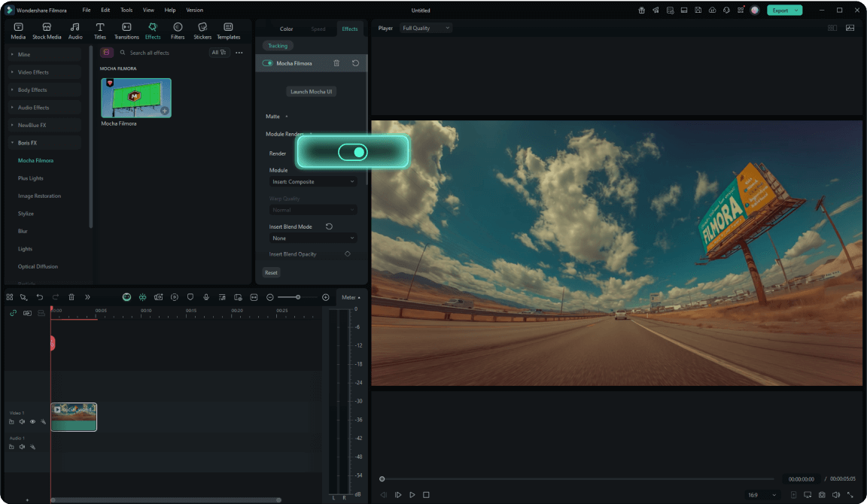Mute the Video 1 track
Viewport: 867px width, 504px height.
pos(22,422)
